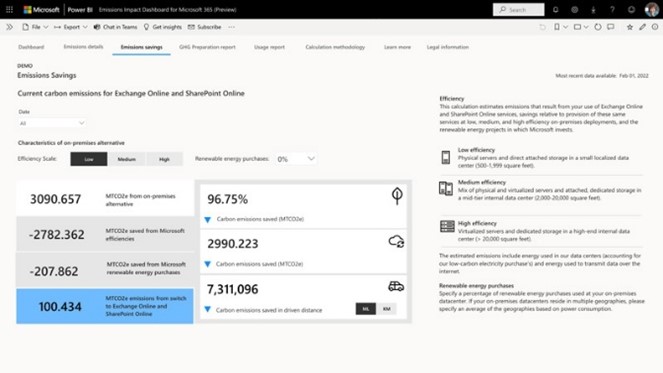This screenshot has height=373, width=663.
Task: Favorite the report with star icon
Action: click(x=630, y=27)
